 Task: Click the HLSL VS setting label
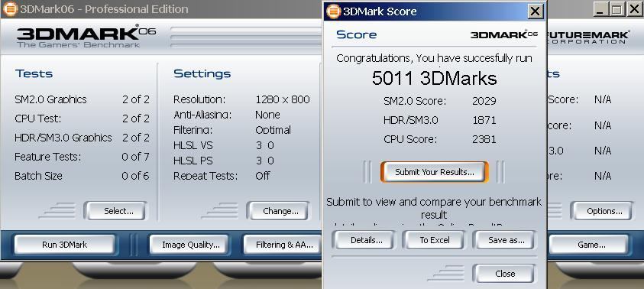(193, 145)
